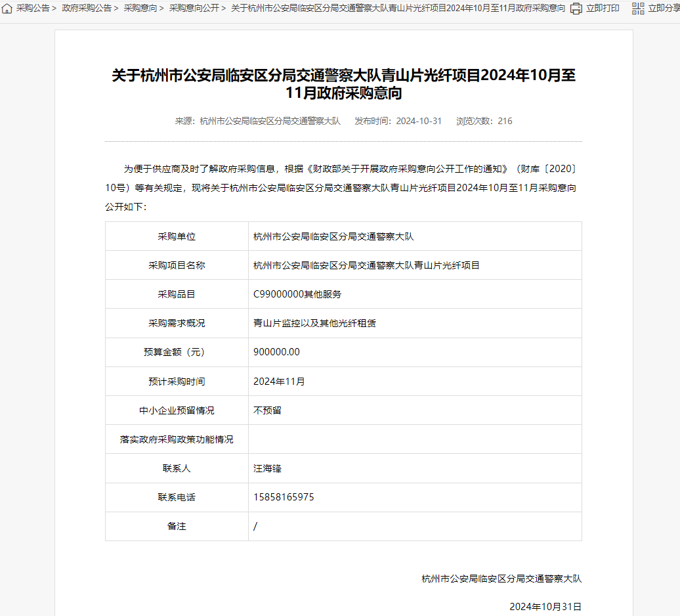The width and height of the screenshot is (680, 616).
Task: Click 立即分享 button
Action: [x=664, y=9]
